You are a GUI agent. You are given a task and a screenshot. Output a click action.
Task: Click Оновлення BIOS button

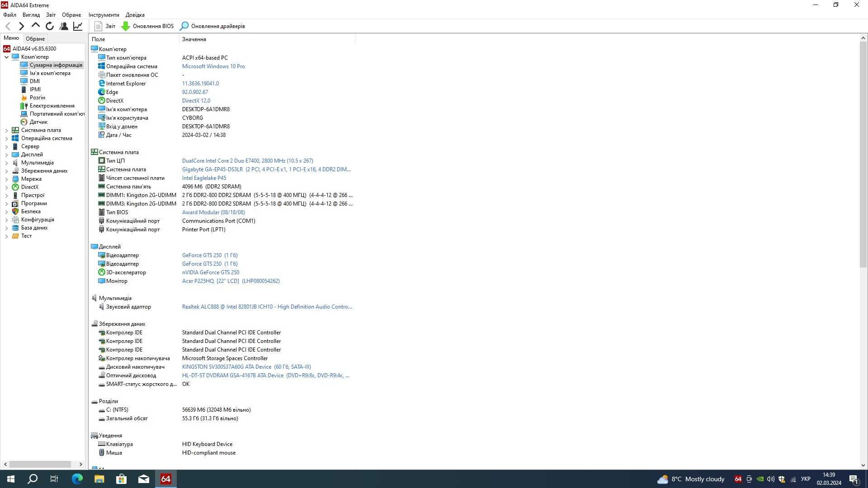(x=148, y=26)
